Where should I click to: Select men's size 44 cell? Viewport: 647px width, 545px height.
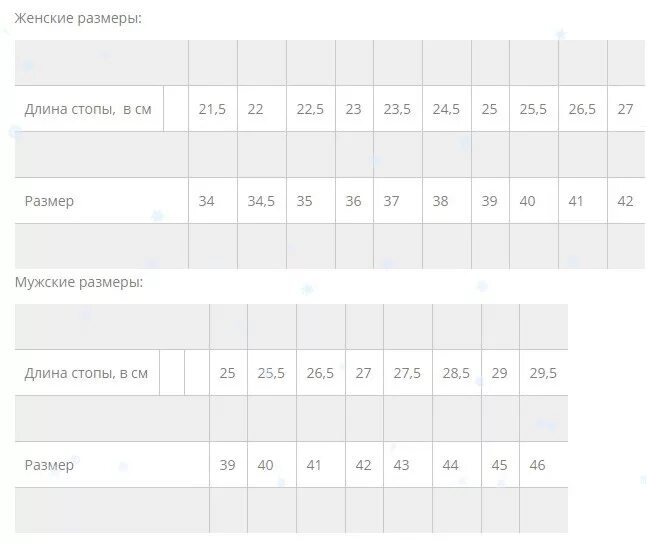(450, 465)
